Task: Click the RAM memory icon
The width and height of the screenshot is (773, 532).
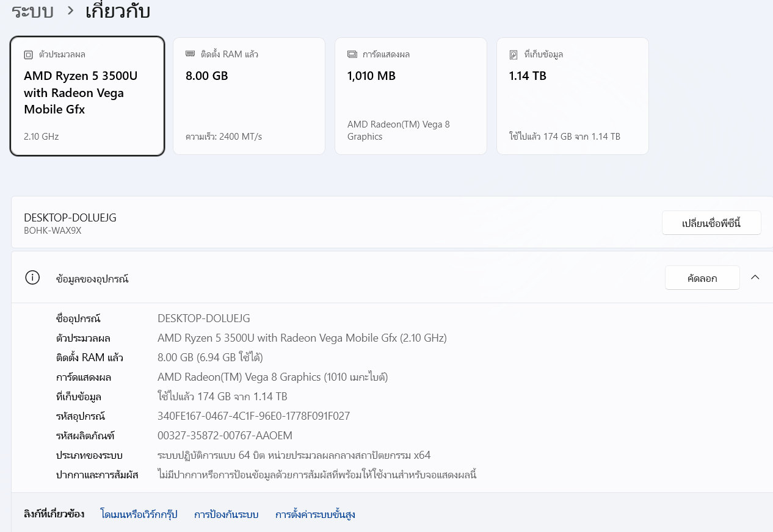Action: pyautogui.click(x=191, y=54)
